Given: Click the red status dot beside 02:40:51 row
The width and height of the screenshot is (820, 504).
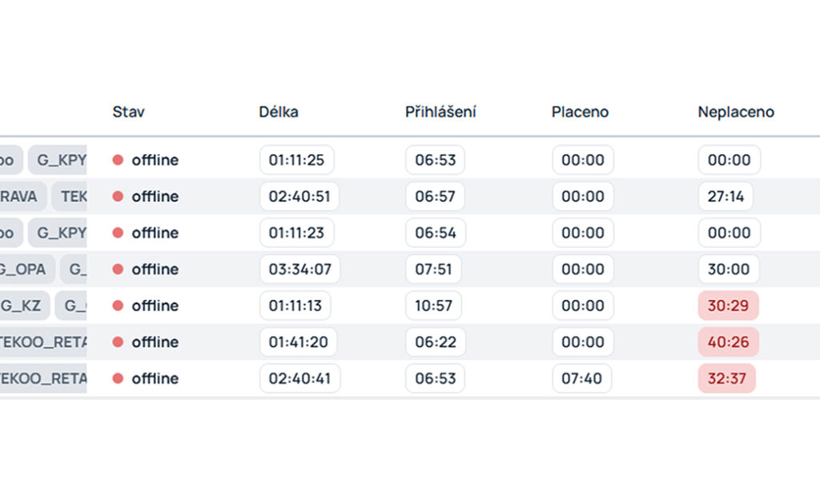Looking at the screenshot, I should click(118, 196).
